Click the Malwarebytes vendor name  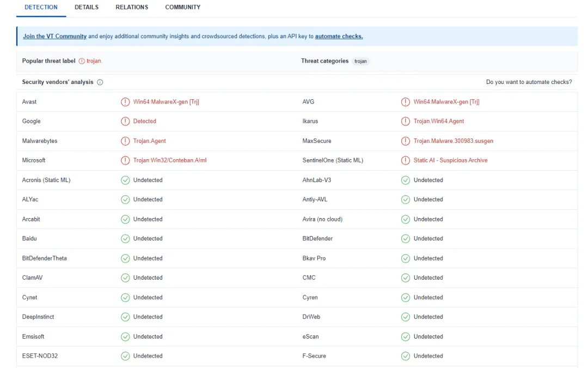(x=40, y=141)
